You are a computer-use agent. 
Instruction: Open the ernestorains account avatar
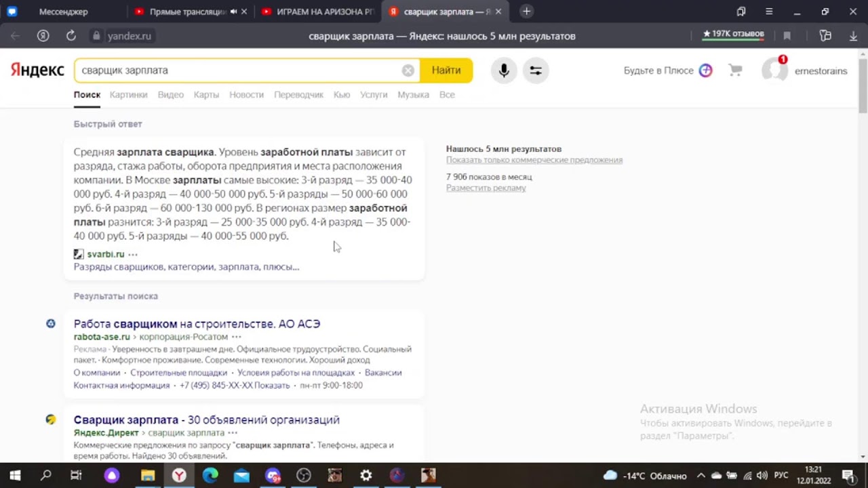coord(774,70)
